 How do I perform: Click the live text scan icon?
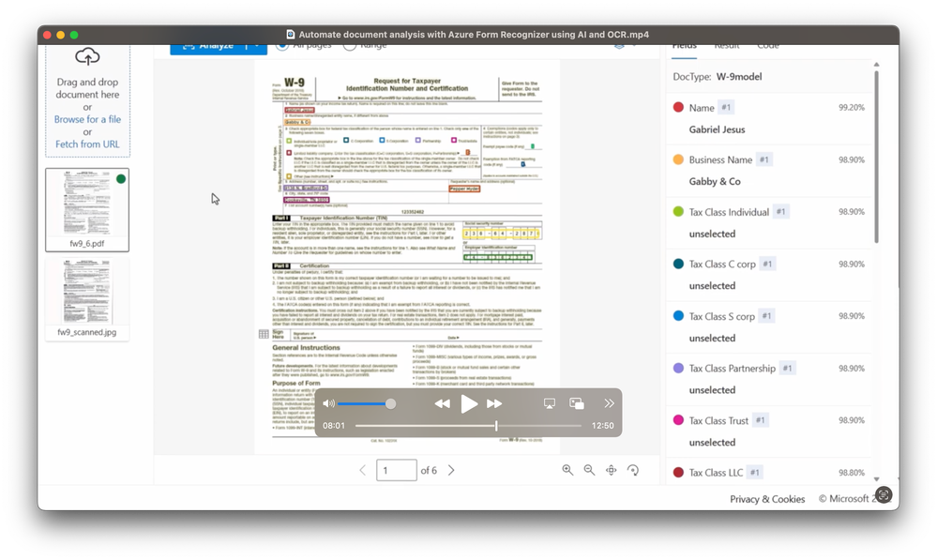(x=884, y=495)
